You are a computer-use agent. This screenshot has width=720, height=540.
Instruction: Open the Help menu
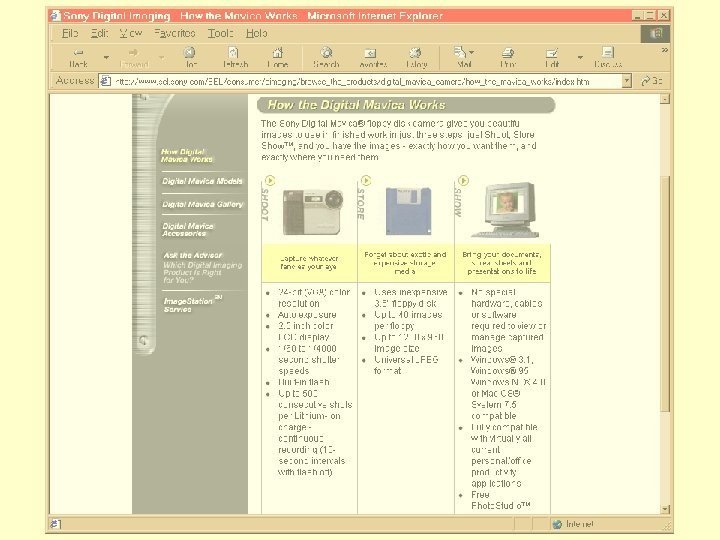257,33
